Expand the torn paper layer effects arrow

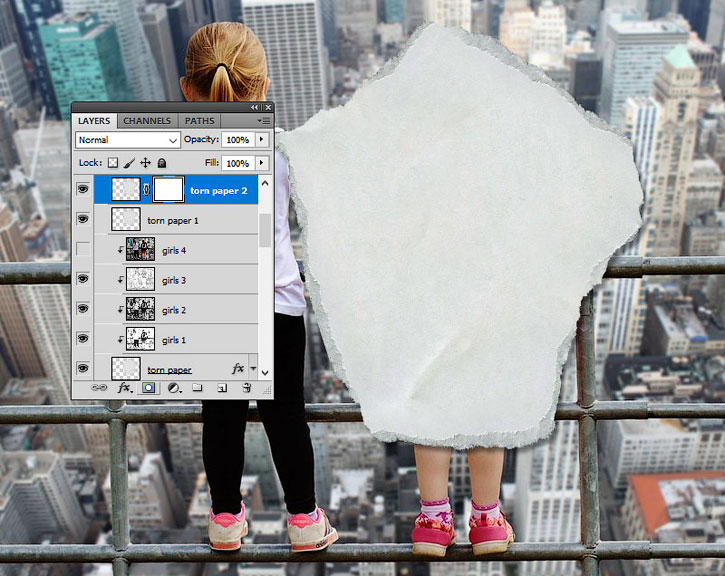[x=253, y=368]
